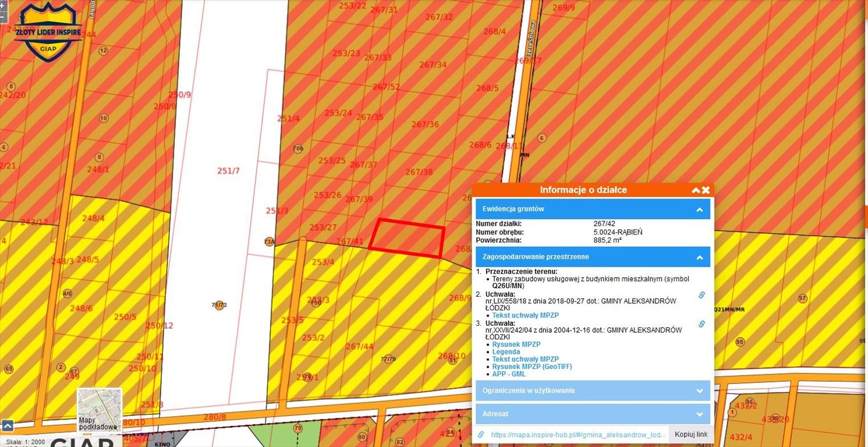This screenshot has height=447, width=868.
Task: Click parcel label 250/5
Action: point(125,317)
